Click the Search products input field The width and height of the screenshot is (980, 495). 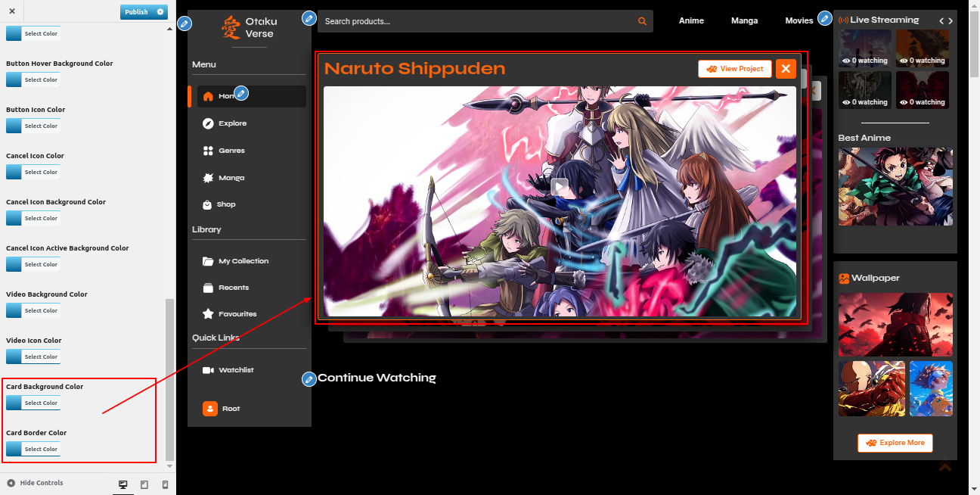click(x=476, y=21)
